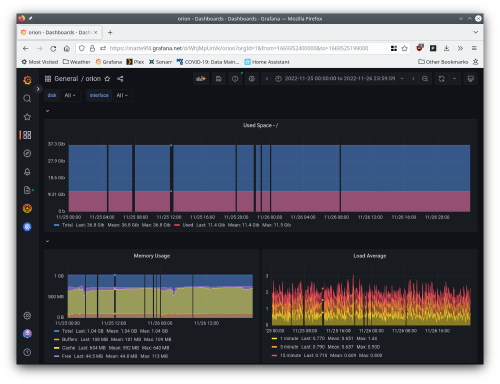Image resolution: width=500 pixels, height=384 pixels.
Task: Open the Help question mark icon
Action: (27, 352)
